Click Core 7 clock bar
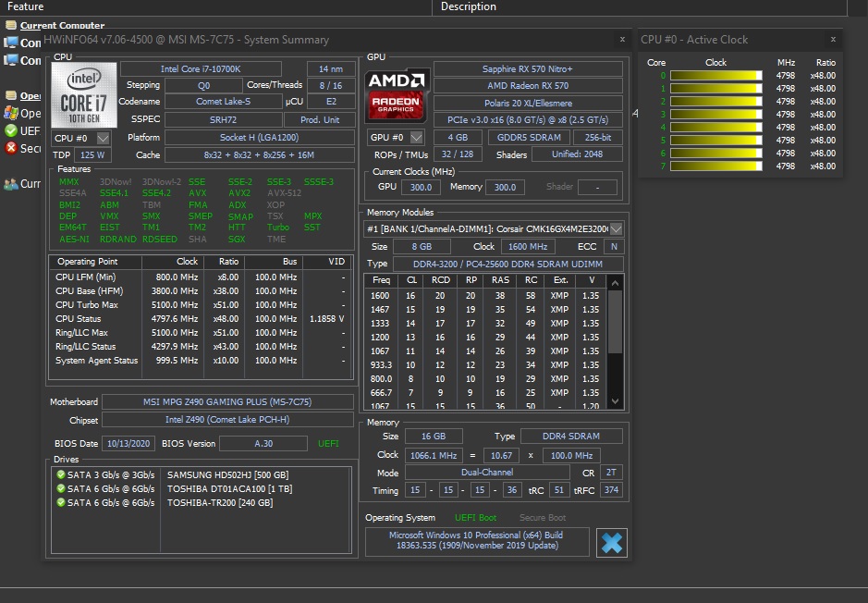This screenshot has width=868, height=603. (715, 166)
